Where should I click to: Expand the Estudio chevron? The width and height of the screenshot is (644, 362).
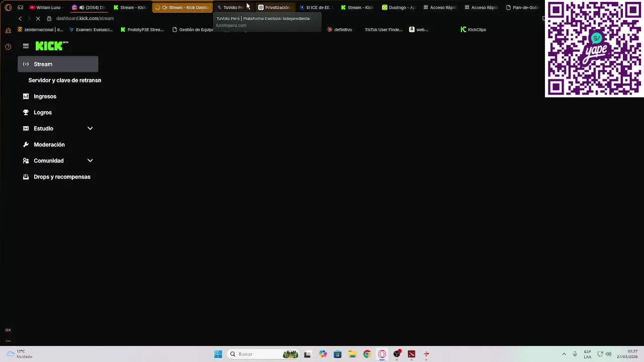point(90,128)
